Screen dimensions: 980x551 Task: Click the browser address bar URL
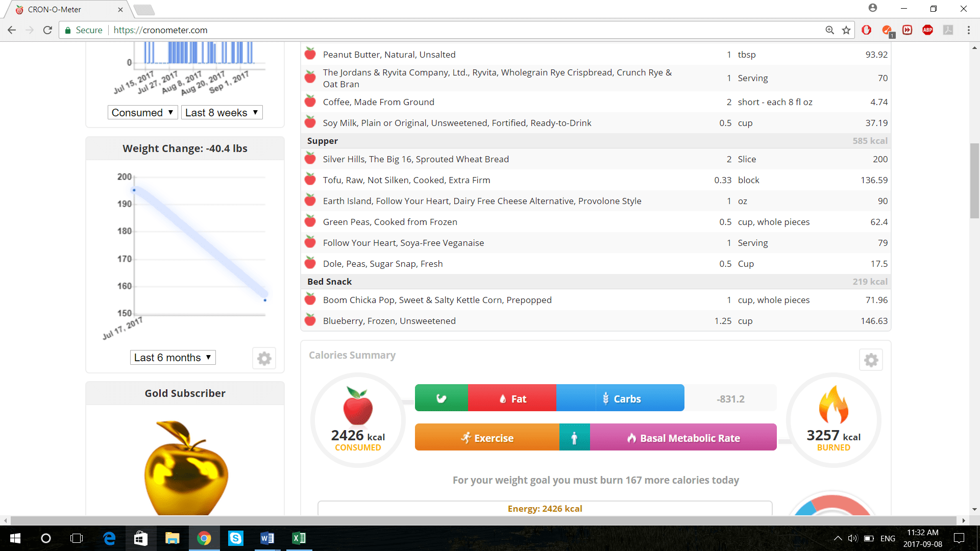(160, 30)
